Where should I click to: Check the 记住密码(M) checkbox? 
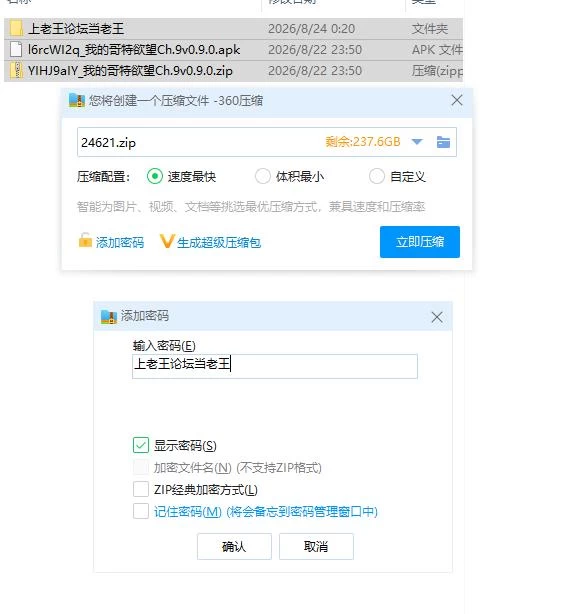tap(141, 511)
